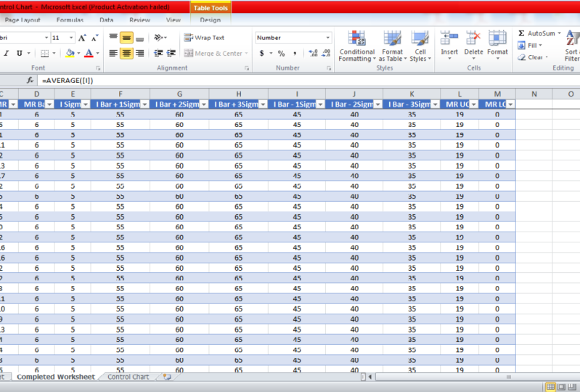Click the Decrease Font Size icon

tap(95, 38)
